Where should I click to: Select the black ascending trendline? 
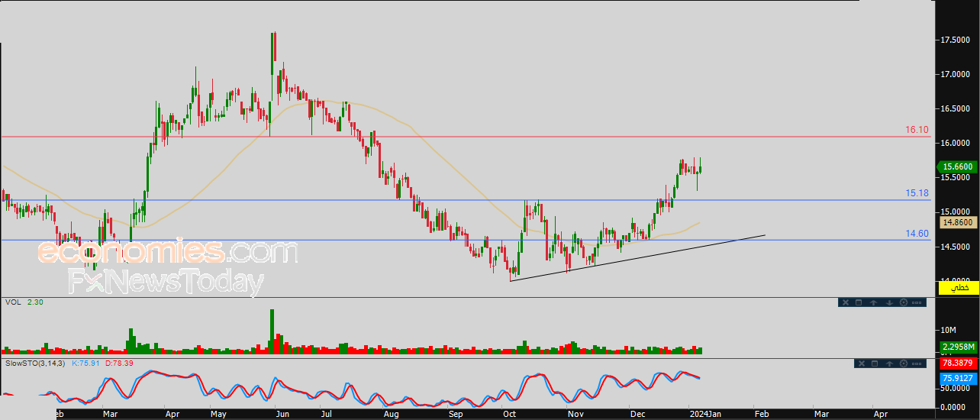pos(637,258)
